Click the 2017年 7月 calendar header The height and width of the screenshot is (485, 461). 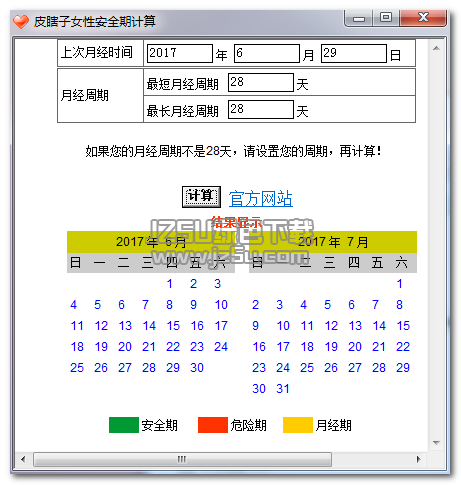coord(333,242)
